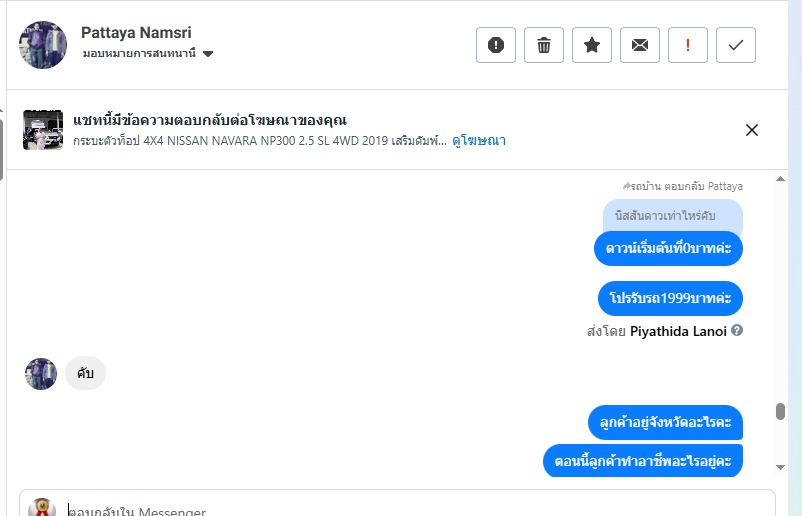The height and width of the screenshot is (516, 802).
Task: Click the 'โปรรับรถ1999บาทค่ะ' message bubble
Action: click(x=670, y=298)
